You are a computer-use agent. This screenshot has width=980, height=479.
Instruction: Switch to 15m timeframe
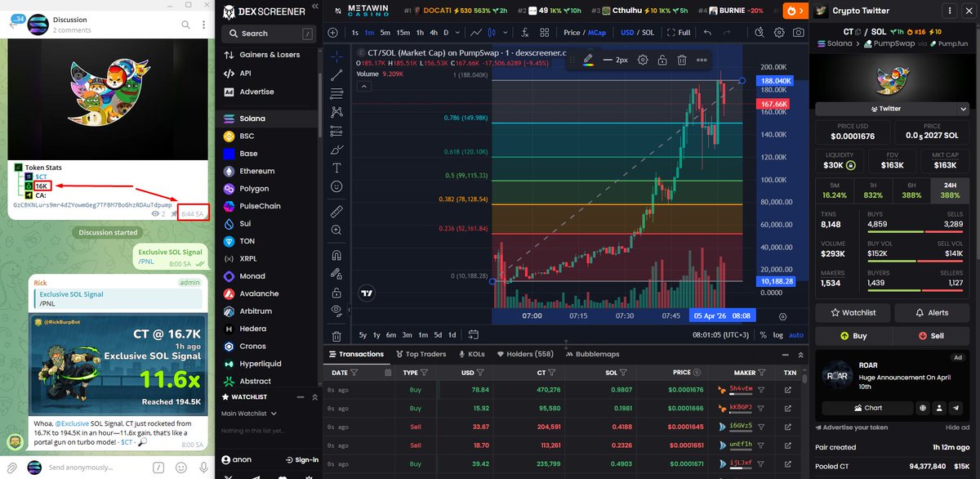pyautogui.click(x=403, y=33)
